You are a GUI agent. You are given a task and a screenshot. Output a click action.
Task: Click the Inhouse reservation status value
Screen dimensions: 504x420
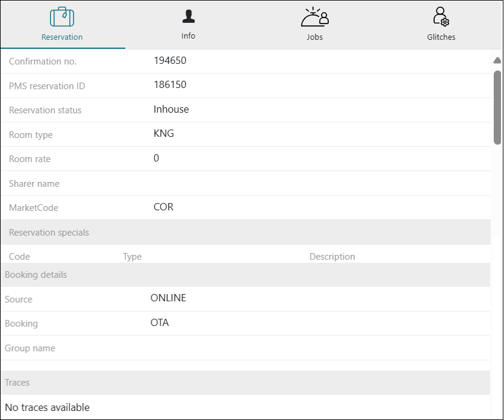click(x=171, y=109)
